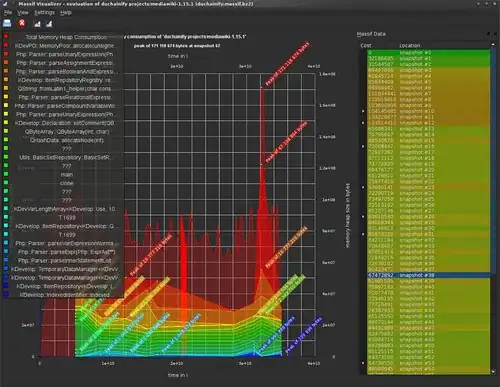The height and width of the screenshot is (387, 500).
Task: Expand snapshot #10 tree item
Action: [363, 111]
